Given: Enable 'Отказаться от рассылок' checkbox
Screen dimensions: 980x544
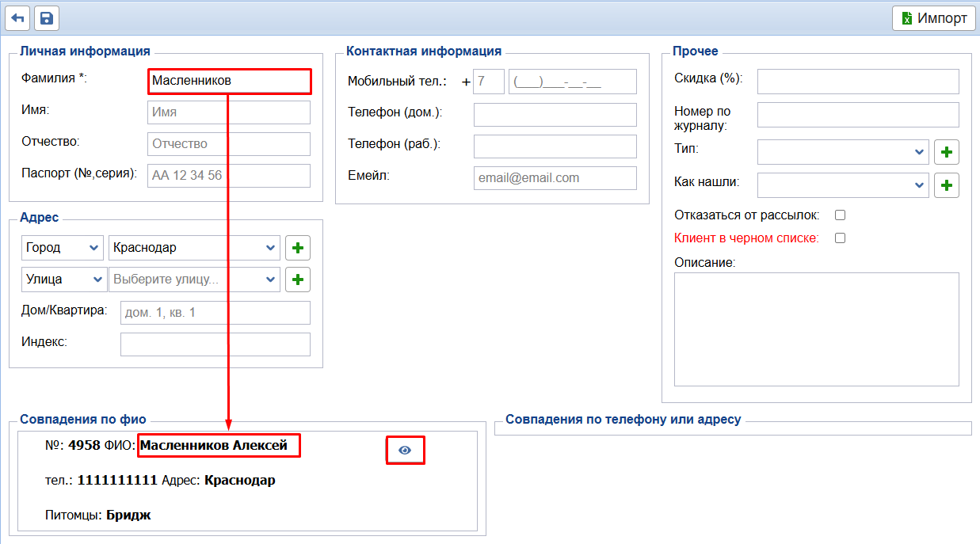Looking at the screenshot, I should point(841,215).
